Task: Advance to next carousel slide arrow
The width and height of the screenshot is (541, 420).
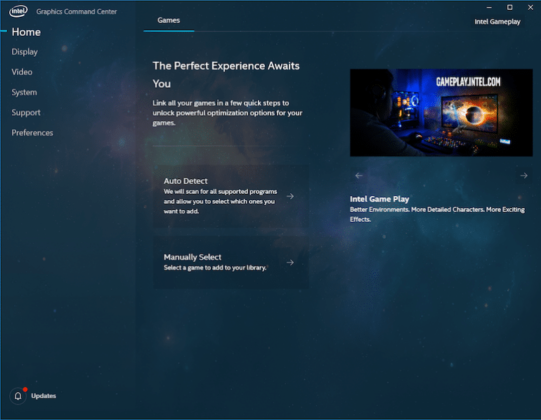Action: point(524,176)
